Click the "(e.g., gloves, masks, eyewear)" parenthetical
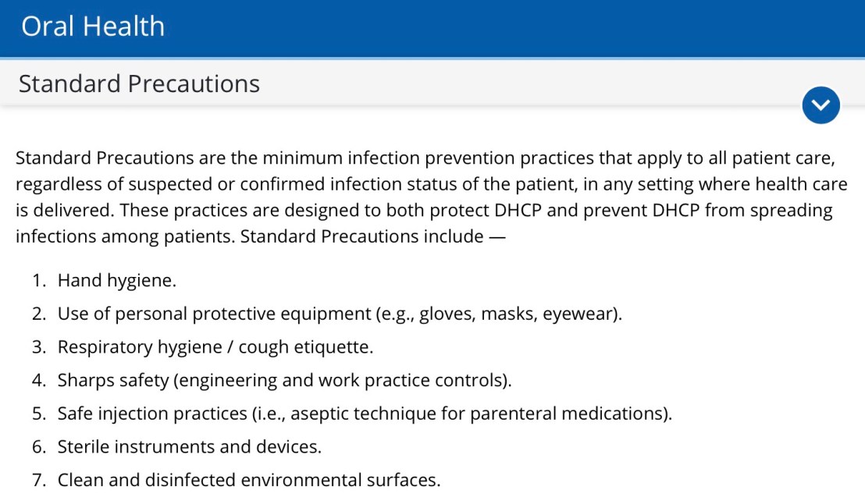The image size is (865, 504). tap(499, 314)
